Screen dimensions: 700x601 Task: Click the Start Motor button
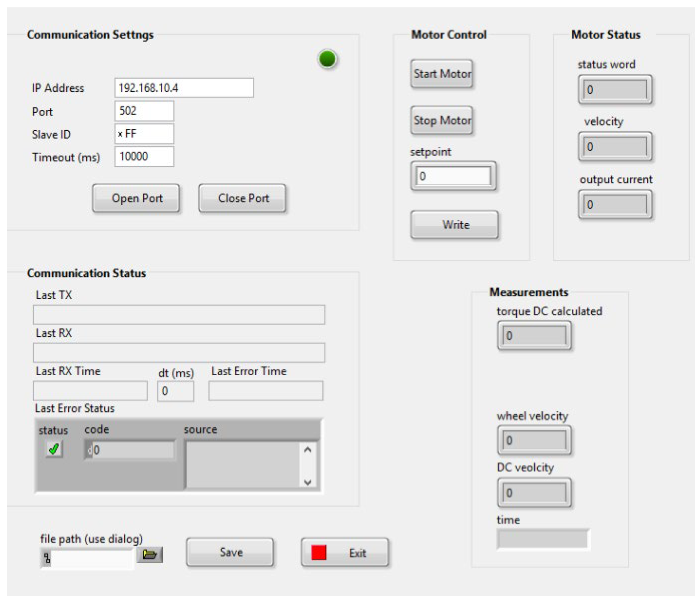441,74
